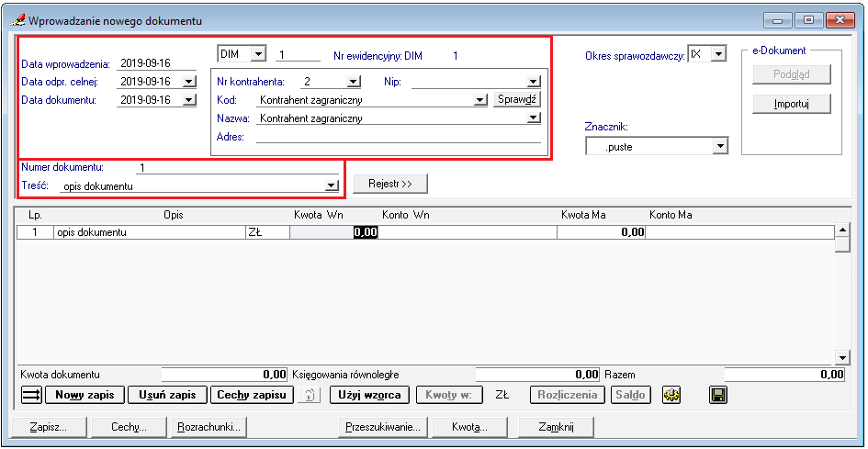
Task: Click the Kwota dokumentu total field
Action: tap(225, 375)
